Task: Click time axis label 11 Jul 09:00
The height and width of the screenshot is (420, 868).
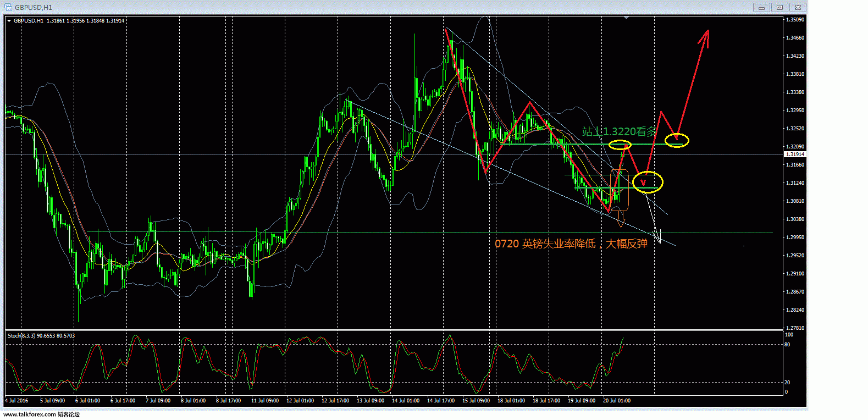Action: point(265,401)
